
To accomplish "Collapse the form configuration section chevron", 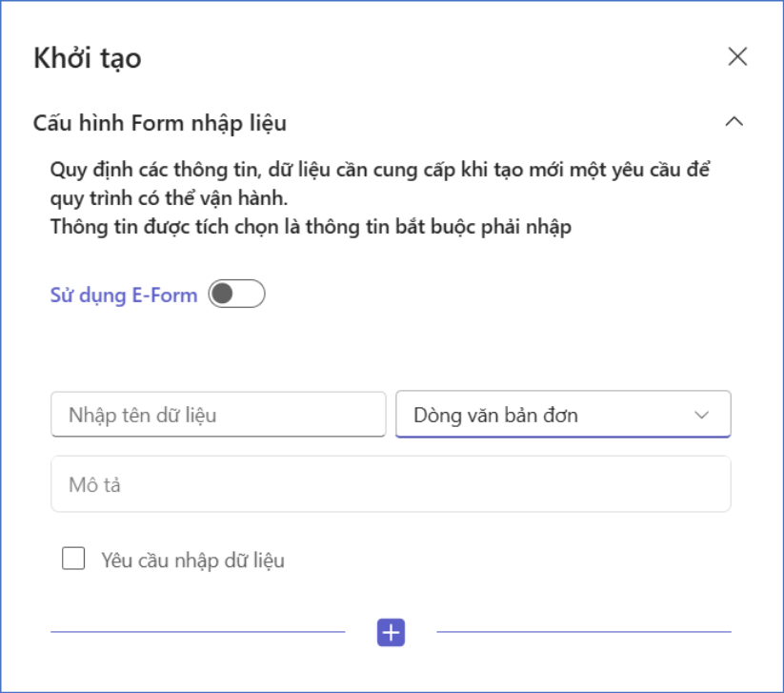I will click(734, 121).
